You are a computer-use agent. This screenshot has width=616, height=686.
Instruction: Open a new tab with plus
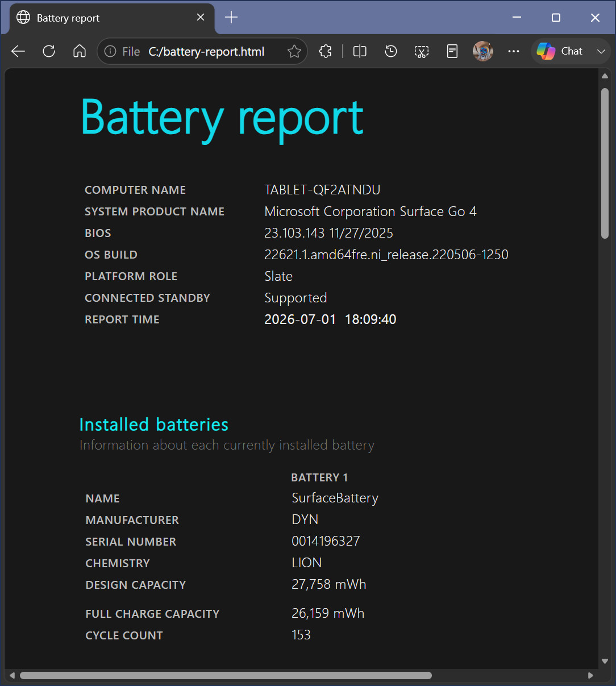click(x=231, y=18)
